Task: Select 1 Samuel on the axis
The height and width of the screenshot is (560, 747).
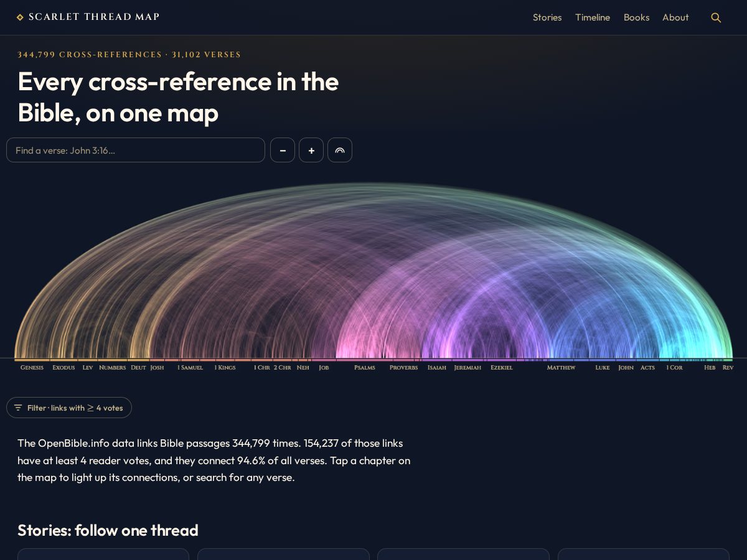Action: [x=190, y=368]
